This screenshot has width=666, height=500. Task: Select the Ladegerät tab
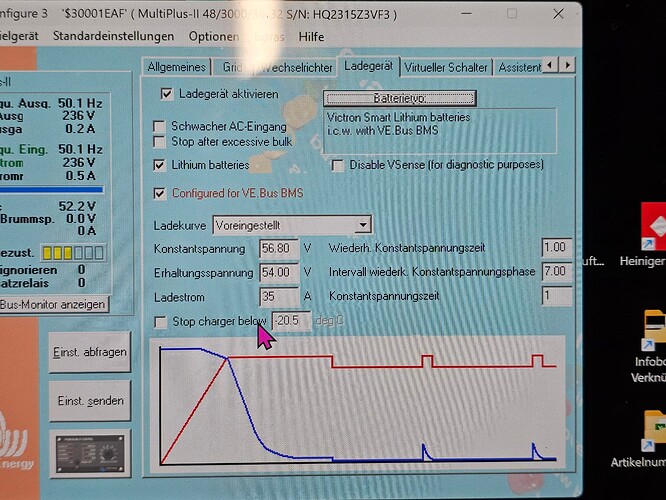coord(368,66)
